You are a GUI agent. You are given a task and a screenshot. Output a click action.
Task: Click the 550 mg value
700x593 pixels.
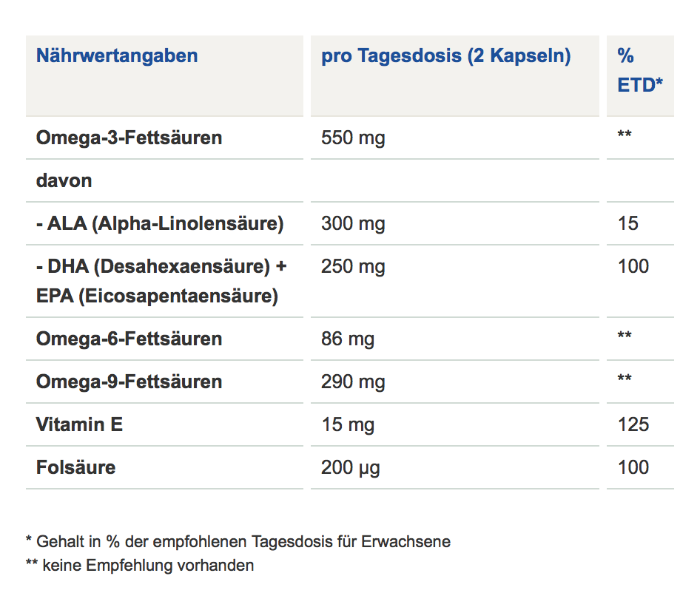coord(353,138)
